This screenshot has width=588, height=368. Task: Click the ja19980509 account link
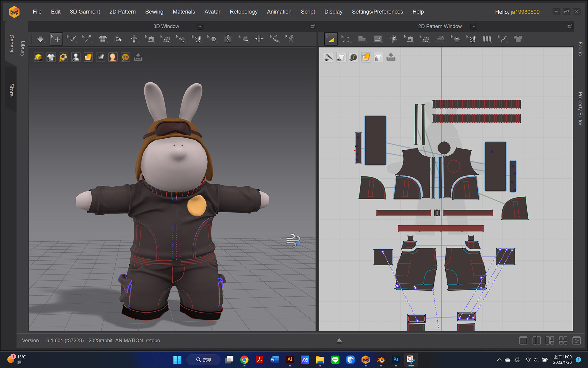pyautogui.click(x=525, y=12)
